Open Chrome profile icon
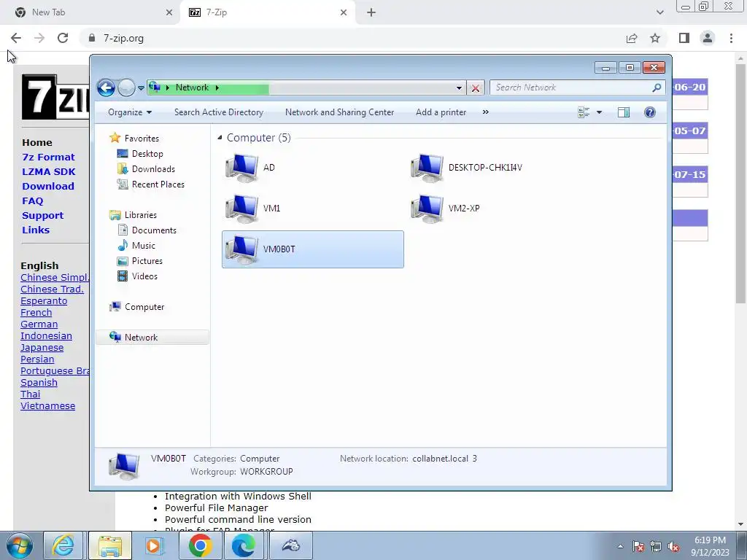Viewport: 747px width, 560px height. click(708, 38)
